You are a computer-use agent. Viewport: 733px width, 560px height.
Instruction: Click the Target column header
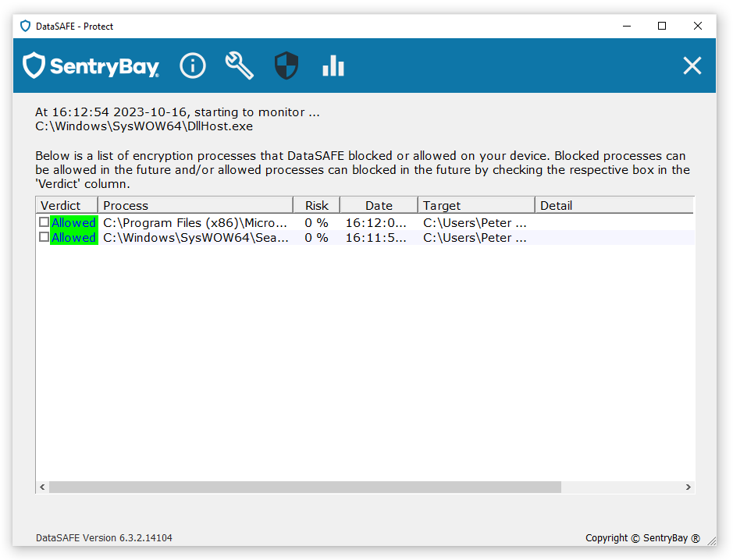pos(476,205)
